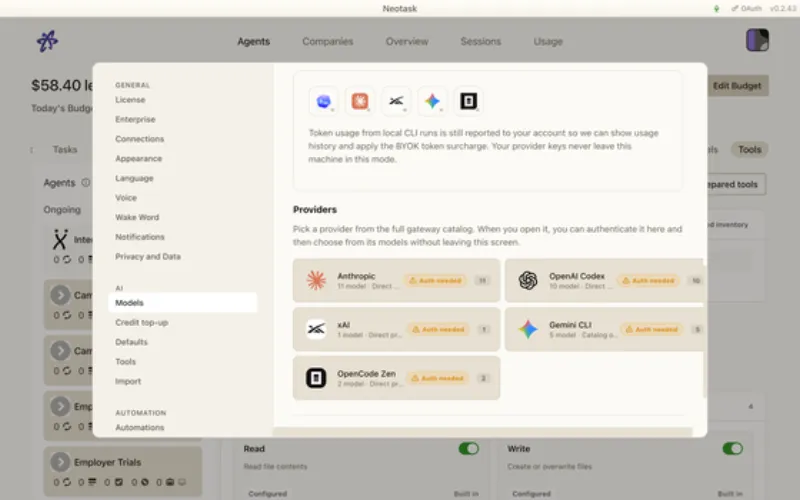
Task: Open the Usage tab
Action: click(x=548, y=41)
